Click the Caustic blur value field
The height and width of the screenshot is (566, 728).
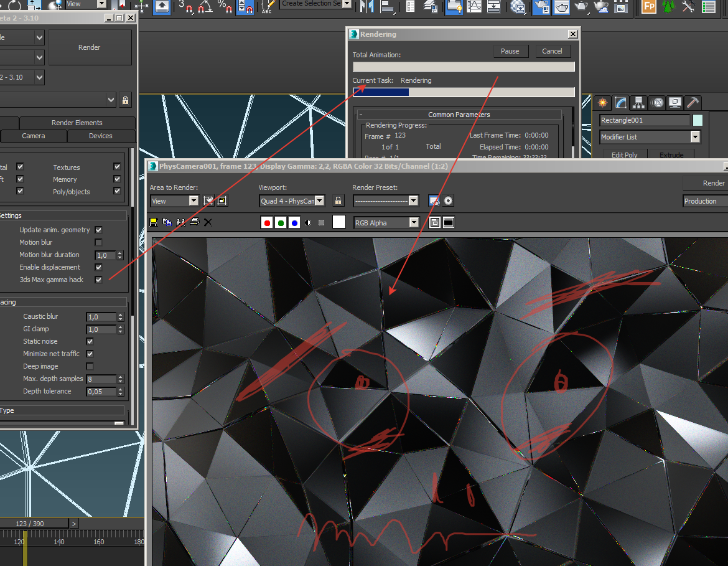(101, 317)
